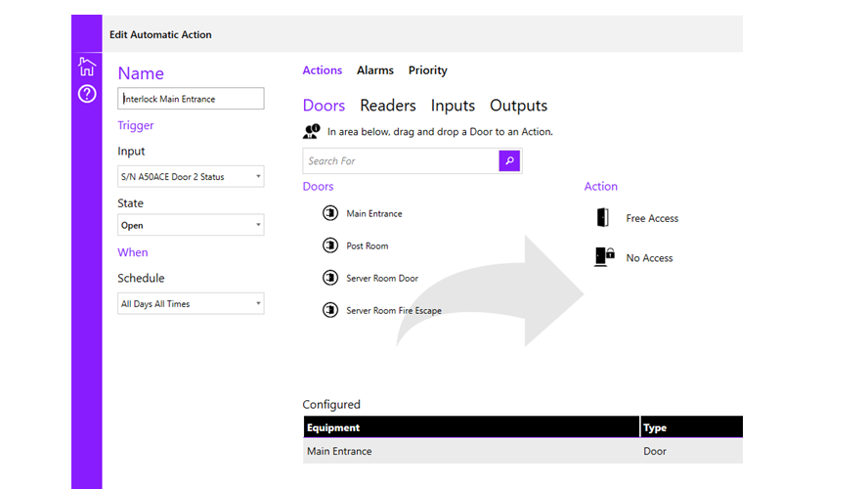This screenshot has width=868, height=489.
Task: Switch to the Priority tab
Action: tap(428, 70)
